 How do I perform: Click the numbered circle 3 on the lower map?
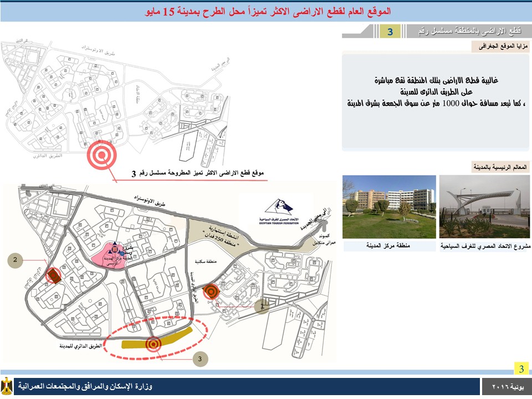click(200, 359)
